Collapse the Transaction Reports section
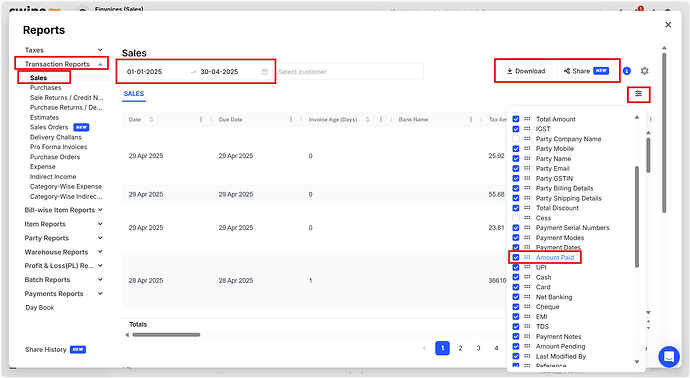The image size is (690, 378). [x=64, y=64]
